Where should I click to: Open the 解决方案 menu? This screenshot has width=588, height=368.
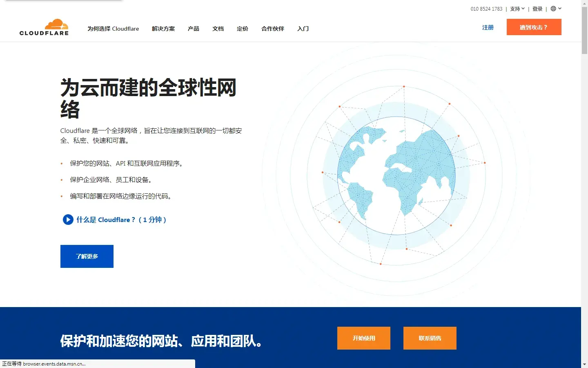pos(163,29)
